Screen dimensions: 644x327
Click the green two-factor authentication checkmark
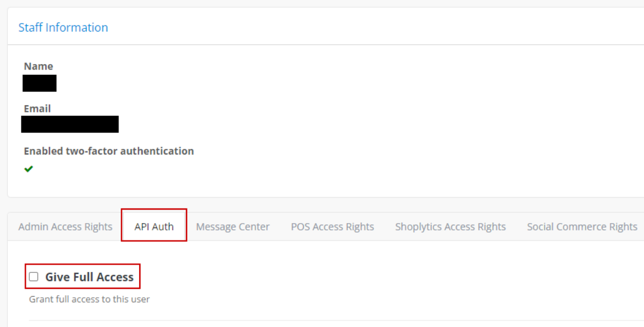point(29,169)
